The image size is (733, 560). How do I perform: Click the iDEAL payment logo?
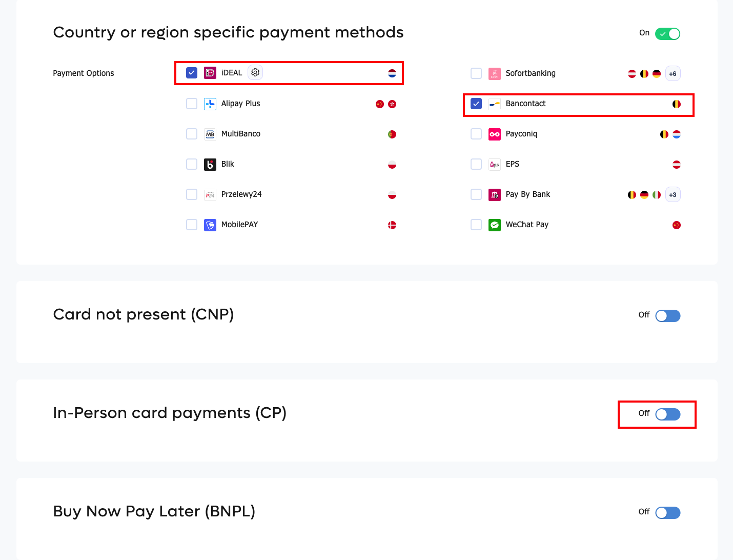click(210, 73)
